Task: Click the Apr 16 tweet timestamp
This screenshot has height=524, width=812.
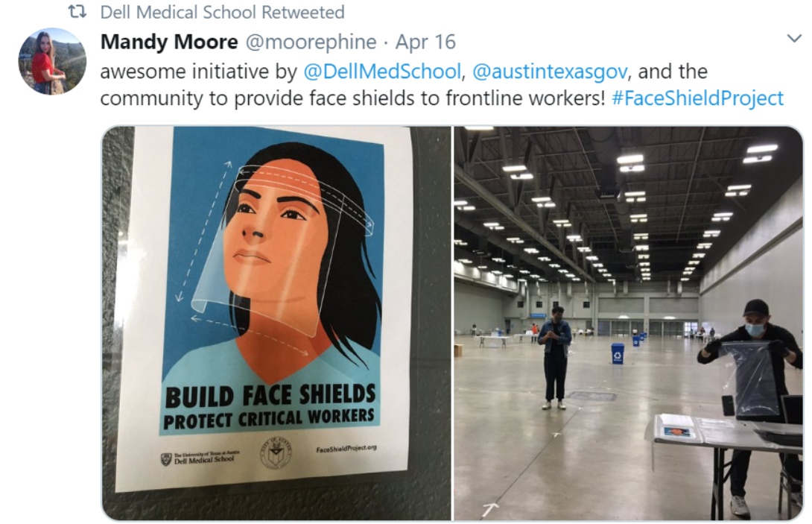Action: 425,42
